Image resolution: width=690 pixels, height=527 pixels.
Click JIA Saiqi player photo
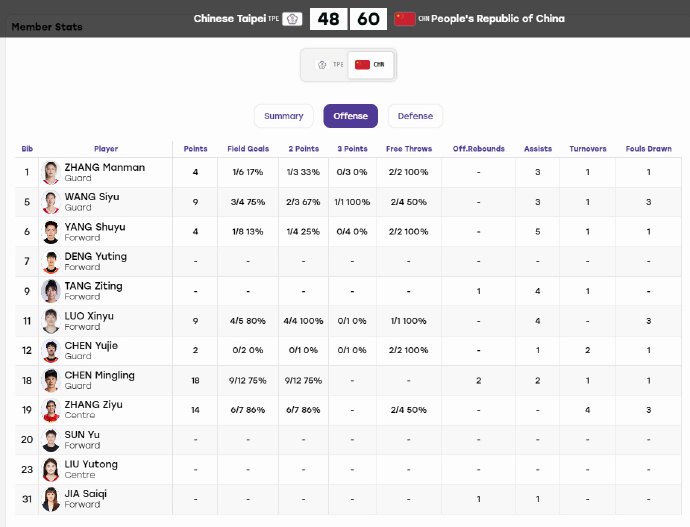point(51,499)
